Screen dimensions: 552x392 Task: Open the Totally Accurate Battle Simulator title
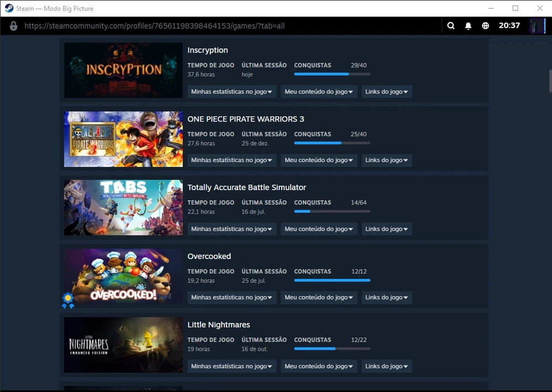coord(246,187)
